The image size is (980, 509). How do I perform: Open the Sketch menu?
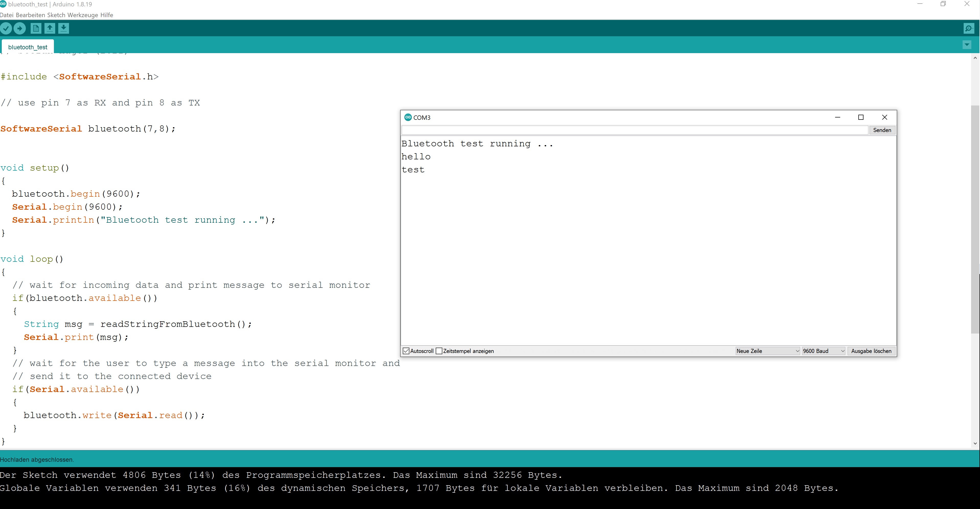pyautogui.click(x=56, y=15)
